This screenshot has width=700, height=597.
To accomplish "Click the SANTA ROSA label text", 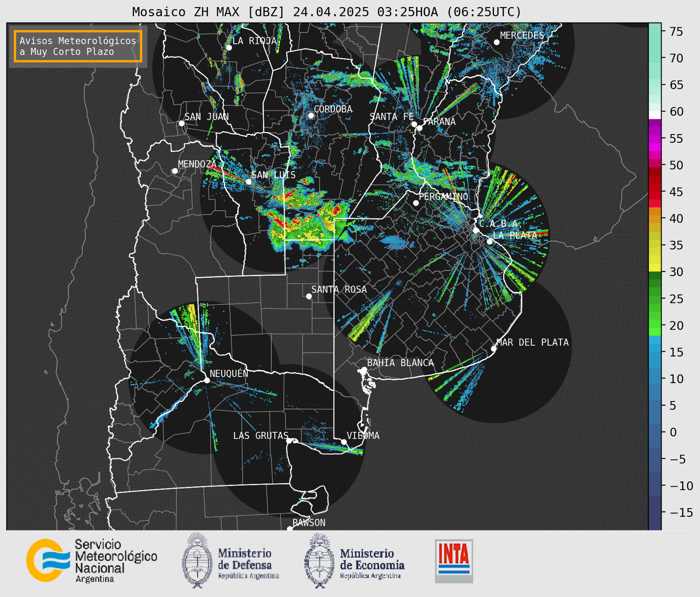I will pyautogui.click(x=339, y=289).
